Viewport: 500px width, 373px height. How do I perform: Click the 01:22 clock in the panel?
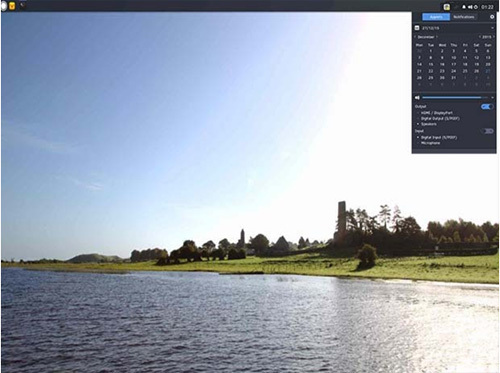(x=487, y=7)
